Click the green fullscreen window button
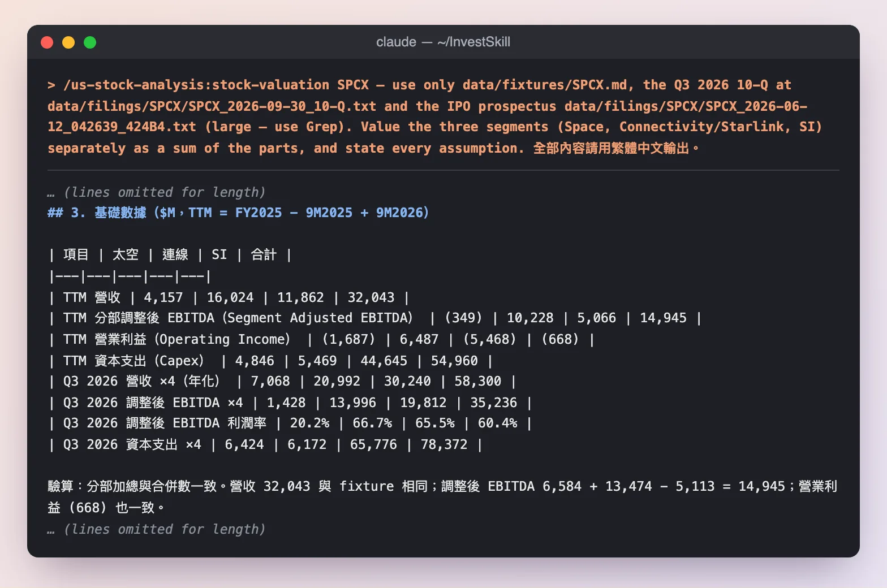Screen dimensions: 887x588 (90, 42)
